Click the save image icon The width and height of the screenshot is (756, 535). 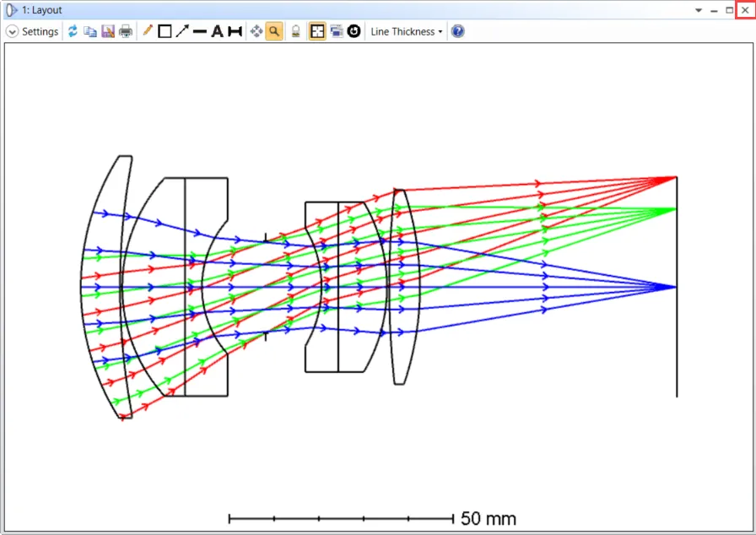point(108,31)
